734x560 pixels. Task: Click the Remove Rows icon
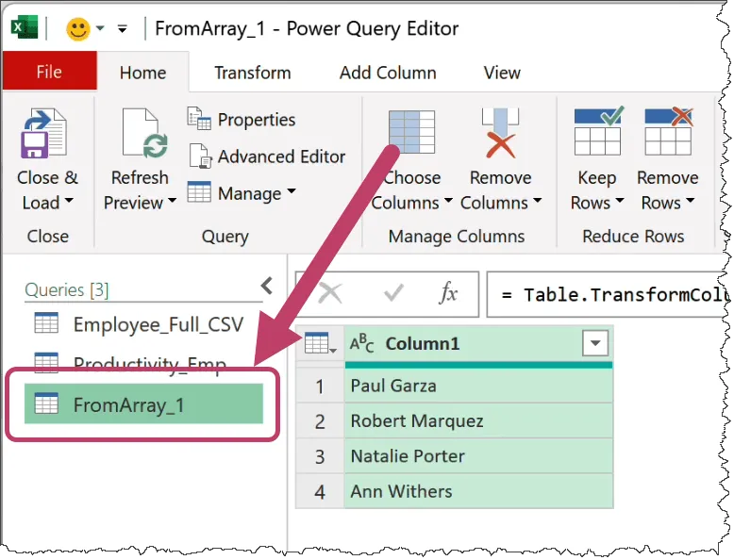[x=667, y=134]
